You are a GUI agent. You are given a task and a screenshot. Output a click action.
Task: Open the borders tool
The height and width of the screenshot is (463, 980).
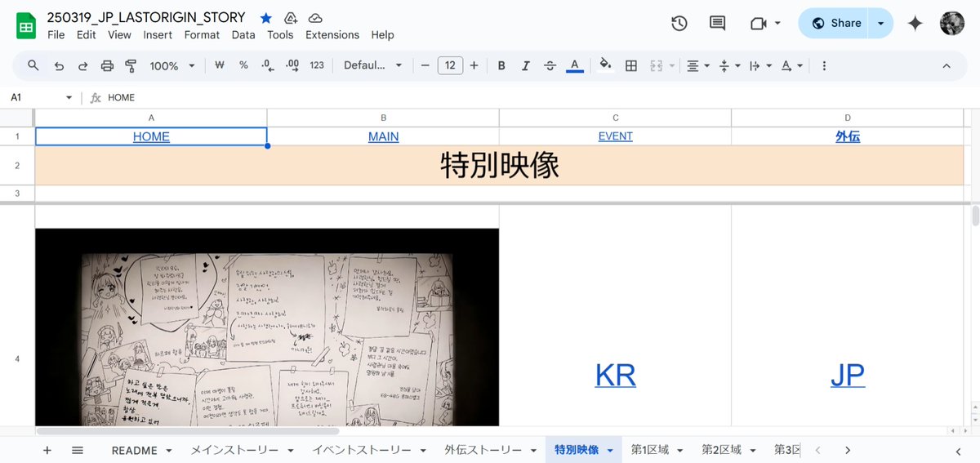(630, 65)
